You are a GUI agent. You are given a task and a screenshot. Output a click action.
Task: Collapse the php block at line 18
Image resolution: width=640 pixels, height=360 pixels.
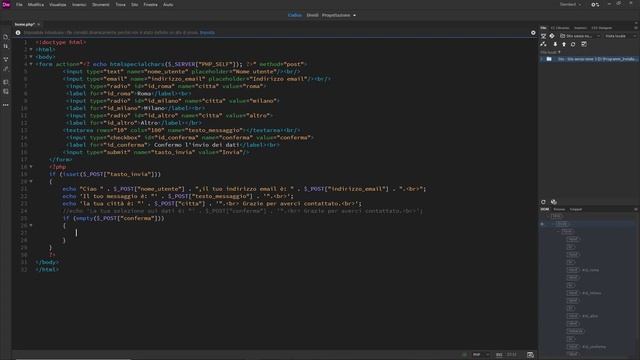(31, 167)
